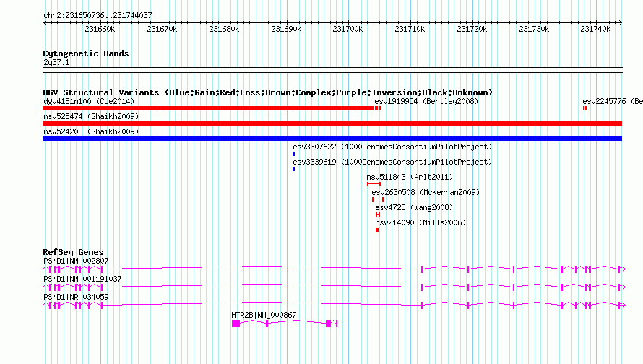This screenshot has width=643, height=364.
Task: Click the red marker below esv2245776
Action: (x=584, y=108)
